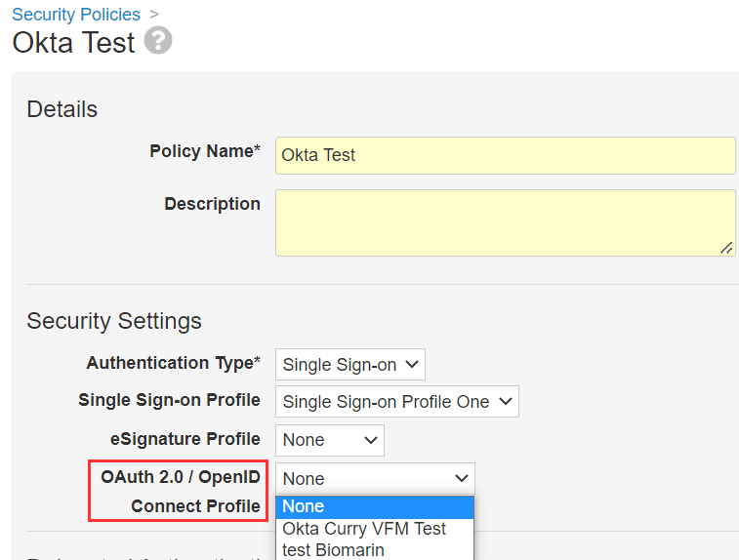The image size is (739, 560).
Task: Click the Authentication Type label
Action: [173, 363]
